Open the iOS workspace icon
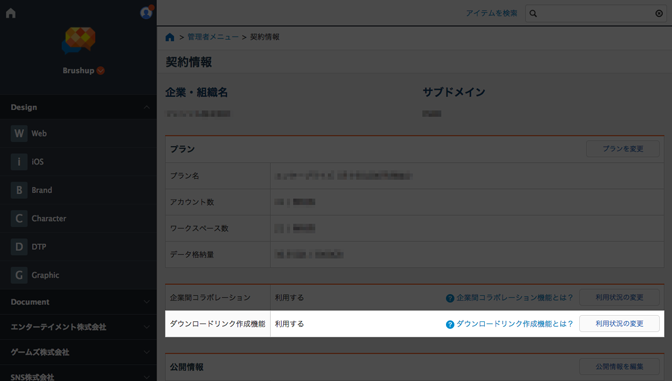Image resolution: width=672 pixels, height=381 pixels. click(x=19, y=162)
